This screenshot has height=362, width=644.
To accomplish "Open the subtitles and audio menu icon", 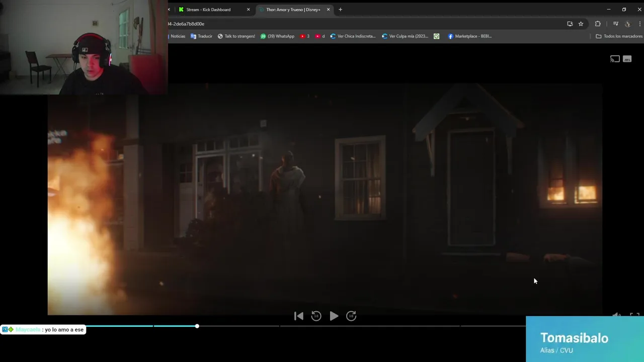I will coord(627,59).
